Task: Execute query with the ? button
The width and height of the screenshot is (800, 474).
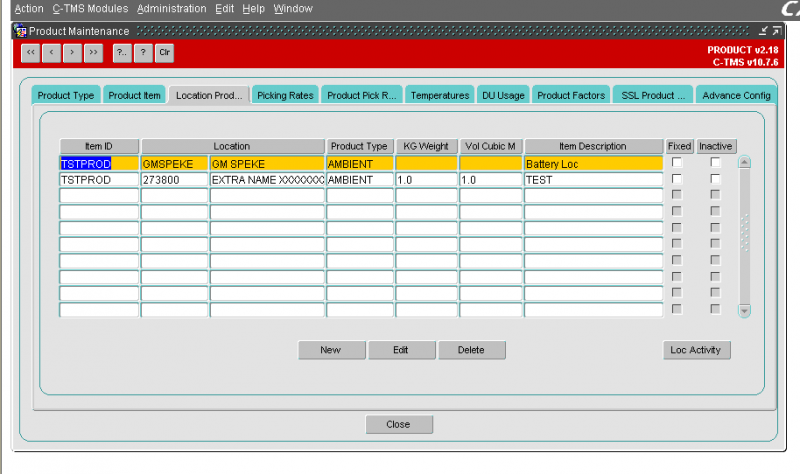Action: 143,53
